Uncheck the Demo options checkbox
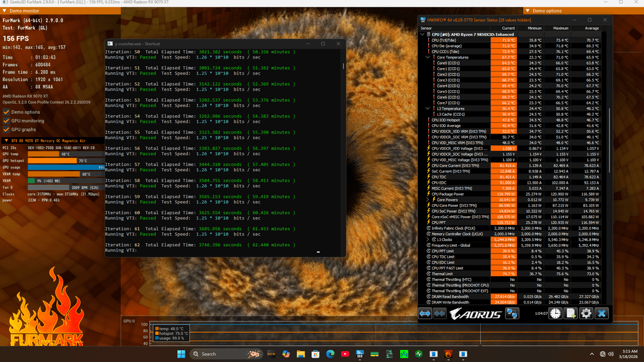Screen dimensions: 644x362 (7, 112)
